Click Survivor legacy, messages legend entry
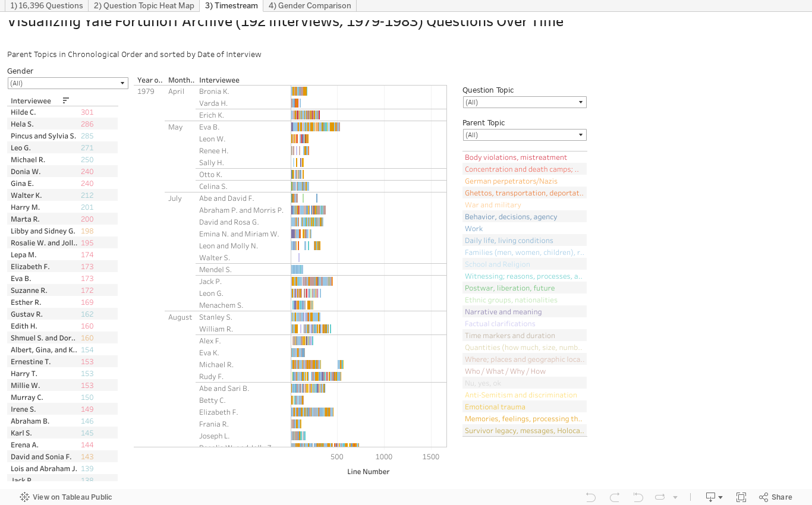Image resolution: width=812 pixels, height=505 pixels. [524, 431]
